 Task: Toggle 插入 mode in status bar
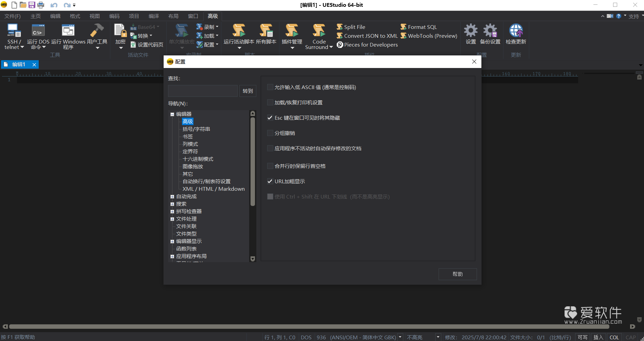pyautogui.click(x=598, y=337)
